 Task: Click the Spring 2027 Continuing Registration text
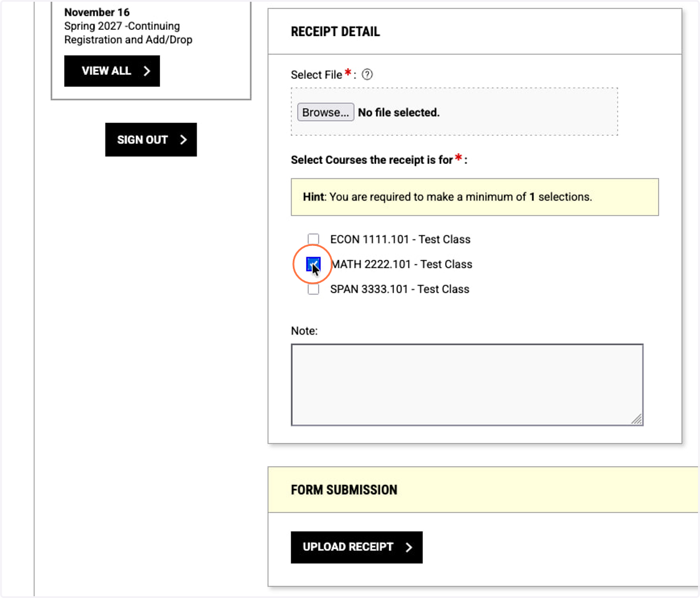coord(128,33)
